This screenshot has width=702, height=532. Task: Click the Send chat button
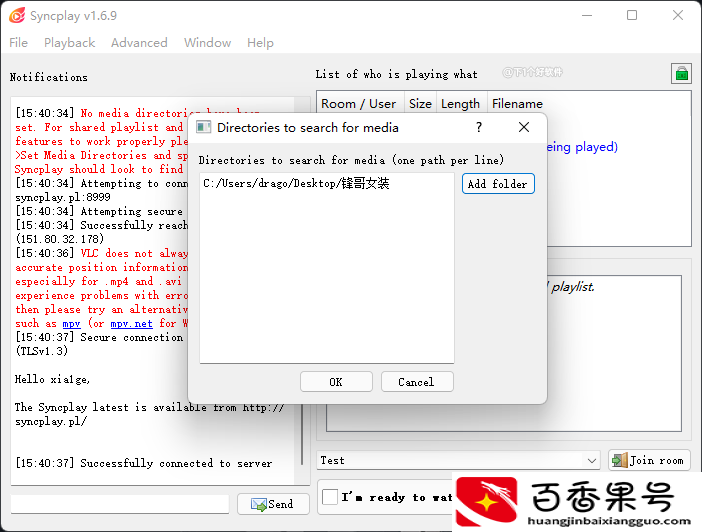273,504
